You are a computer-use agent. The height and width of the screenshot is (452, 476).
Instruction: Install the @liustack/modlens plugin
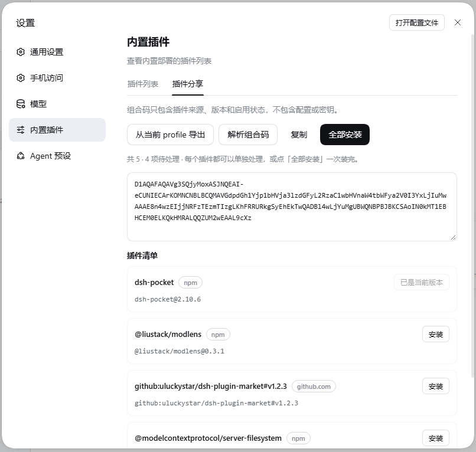tap(436, 335)
